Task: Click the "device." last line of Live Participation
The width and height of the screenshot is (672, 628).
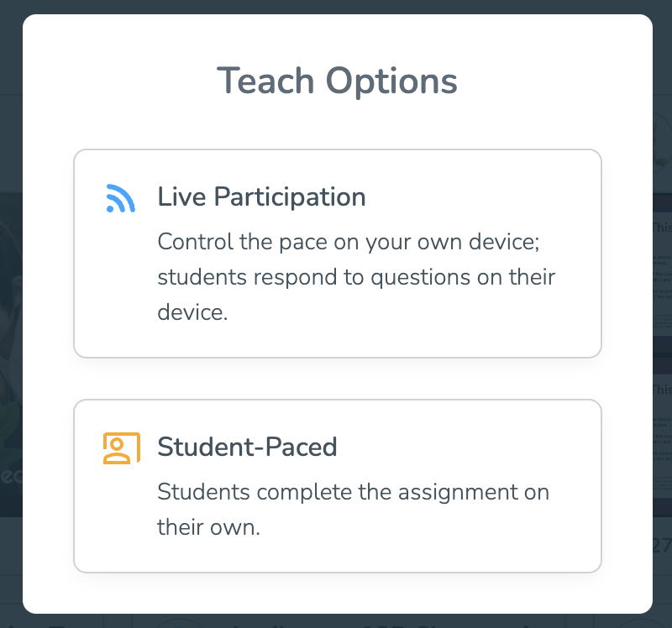Action: [192, 312]
